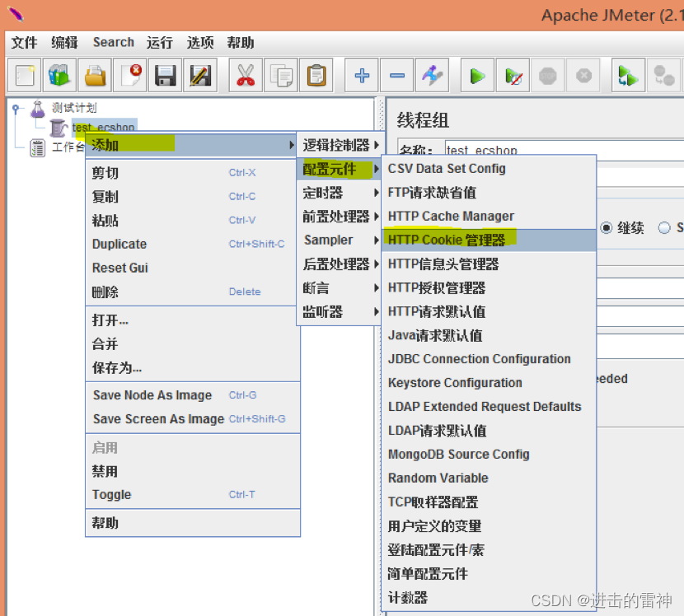This screenshot has height=616, width=684.
Task: Click the Shutdown test icon
Action: tap(583, 76)
